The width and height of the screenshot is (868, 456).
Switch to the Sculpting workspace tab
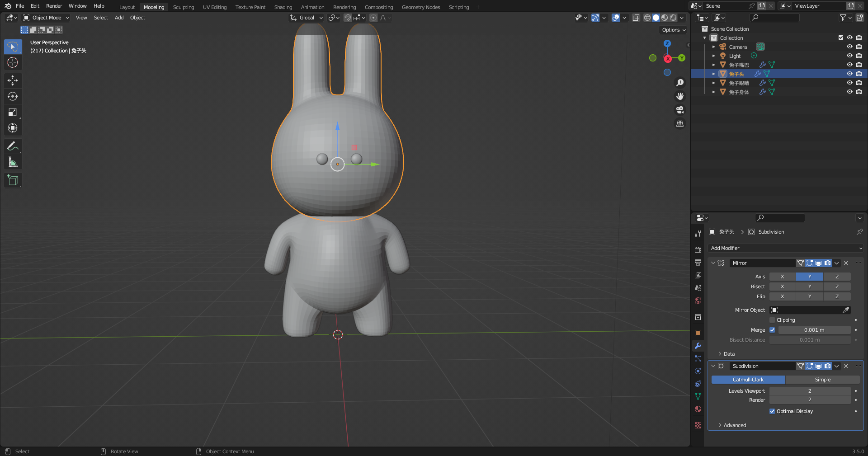[184, 7]
